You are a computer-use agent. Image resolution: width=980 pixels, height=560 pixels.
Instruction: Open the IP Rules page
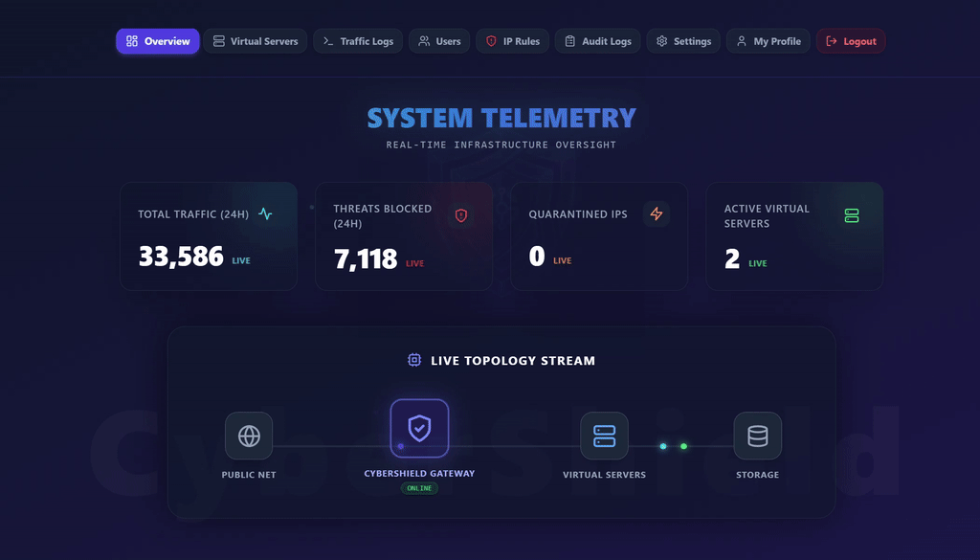(x=512, y=41)
